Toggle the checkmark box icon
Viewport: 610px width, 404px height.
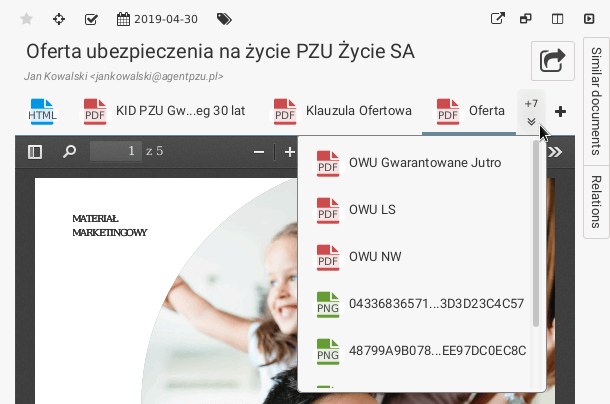click(x=91, y=19)
